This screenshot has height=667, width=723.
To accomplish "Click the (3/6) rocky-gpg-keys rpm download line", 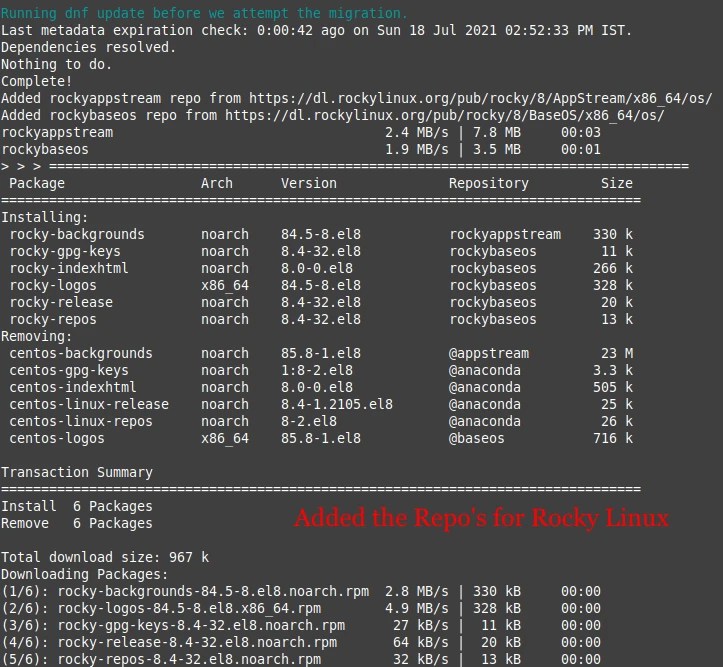I will (x=301, y=626).
